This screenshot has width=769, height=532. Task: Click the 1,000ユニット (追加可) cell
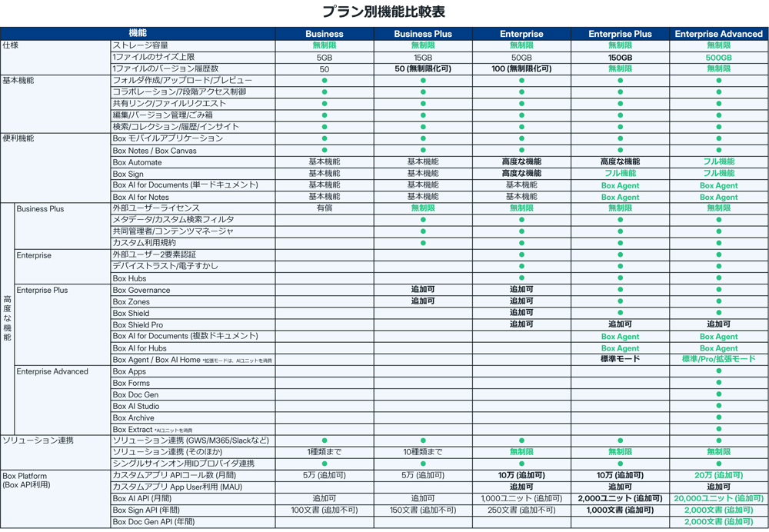click(x=521, y=498)
